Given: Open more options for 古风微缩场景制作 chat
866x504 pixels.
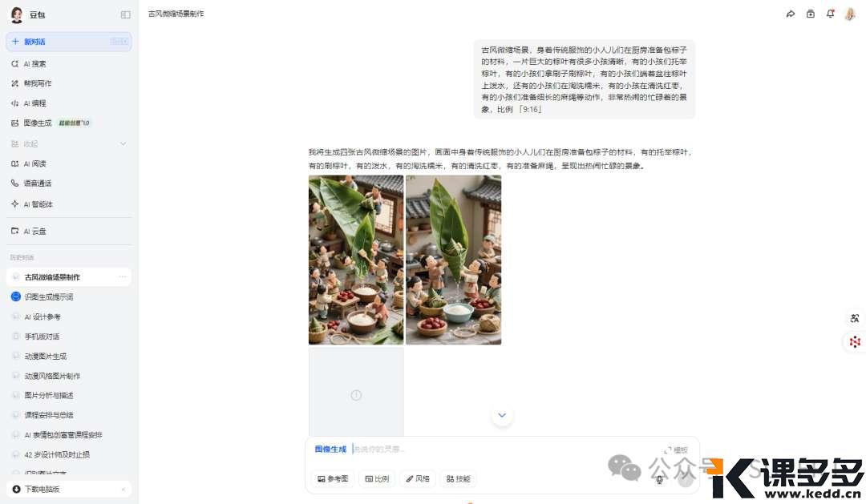Looking at the screenshot, I should (123, 277).
